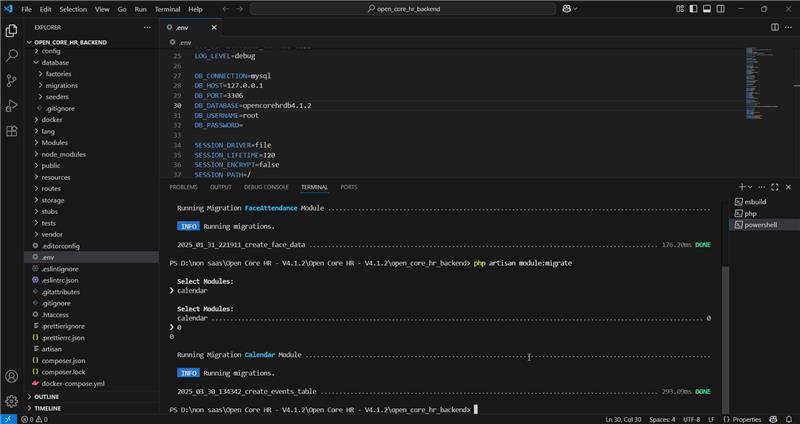The width and height of the screenshot is (800, 424).
Task: Click the terminal vertical scrollbar
Action: (x=726, y=339)
